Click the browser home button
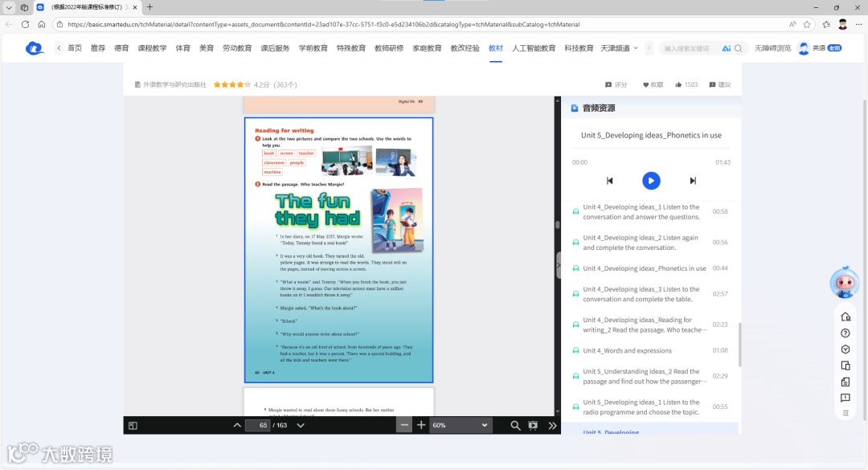The width and height of the screenshot is (868, 470). tap(42, 24)
